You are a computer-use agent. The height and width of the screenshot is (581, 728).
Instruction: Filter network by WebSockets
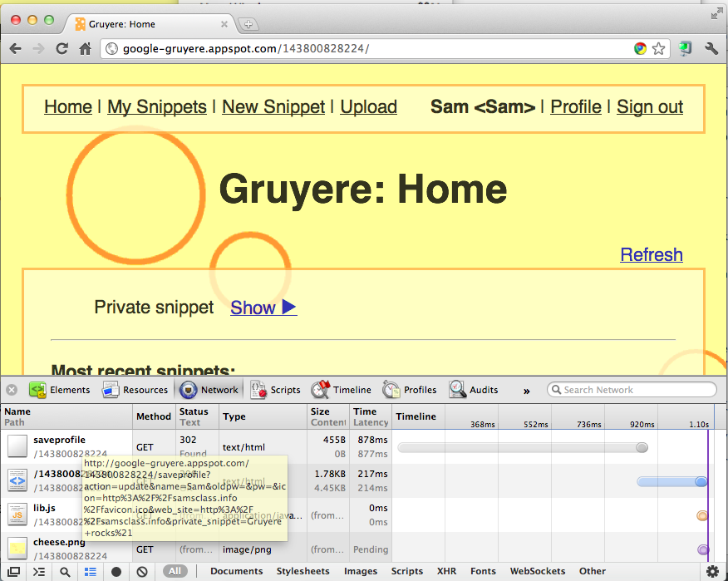537,571
